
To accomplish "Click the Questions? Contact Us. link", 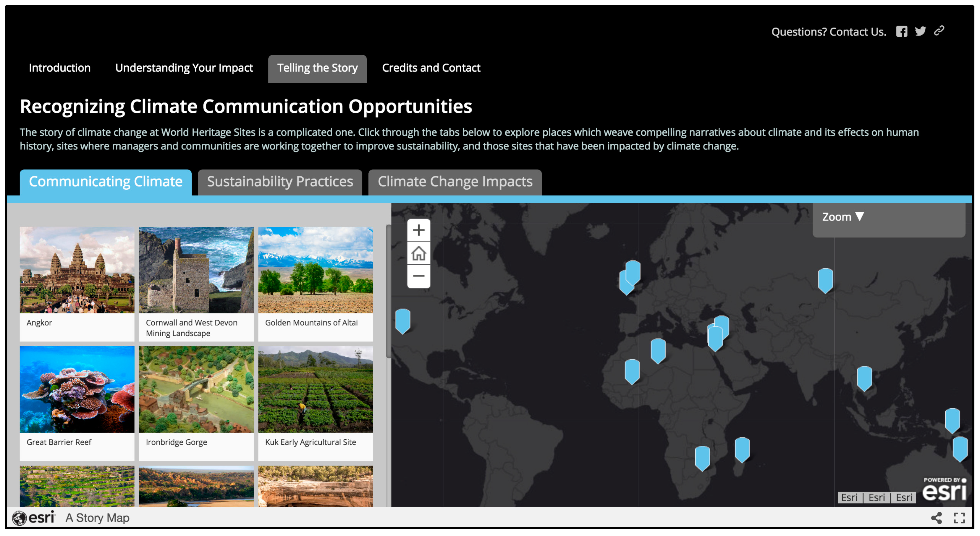I will pyautogui.click(x=829, y=32).
